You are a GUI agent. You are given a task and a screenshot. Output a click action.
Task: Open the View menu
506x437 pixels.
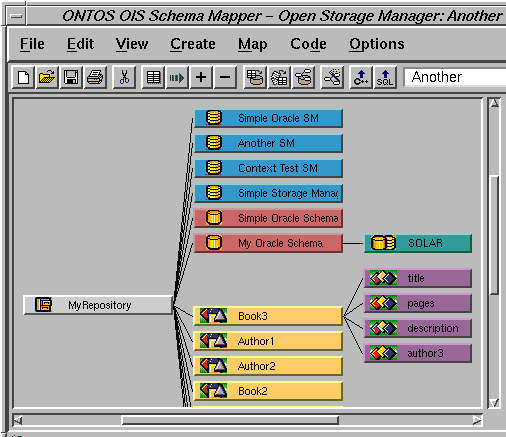click(x=132, y=44)
